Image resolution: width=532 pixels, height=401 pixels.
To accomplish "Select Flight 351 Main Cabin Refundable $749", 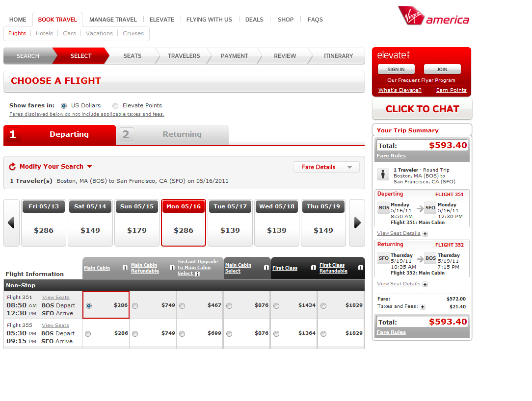I will 135,306.
